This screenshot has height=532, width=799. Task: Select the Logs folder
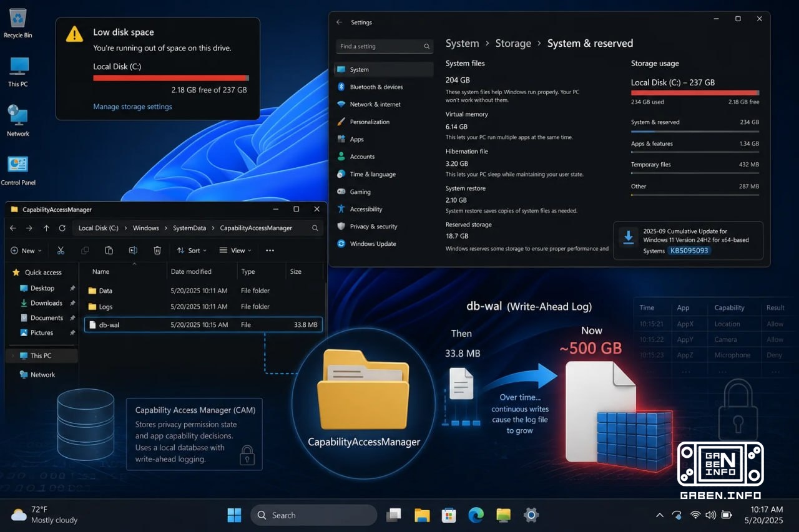click(203, 307)
